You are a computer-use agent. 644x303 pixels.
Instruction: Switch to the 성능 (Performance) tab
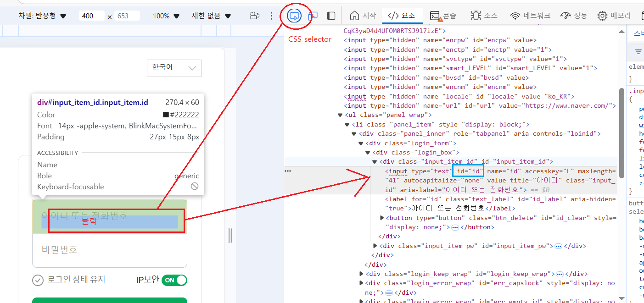coord(574,16)
